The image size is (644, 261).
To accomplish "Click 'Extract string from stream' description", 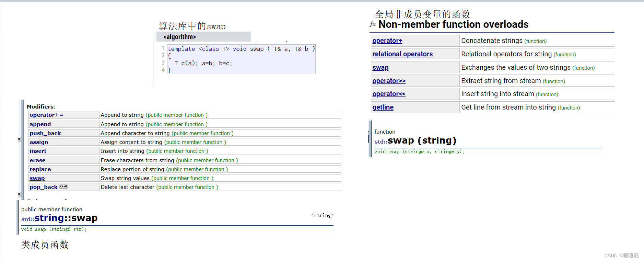I will (501, 81).
